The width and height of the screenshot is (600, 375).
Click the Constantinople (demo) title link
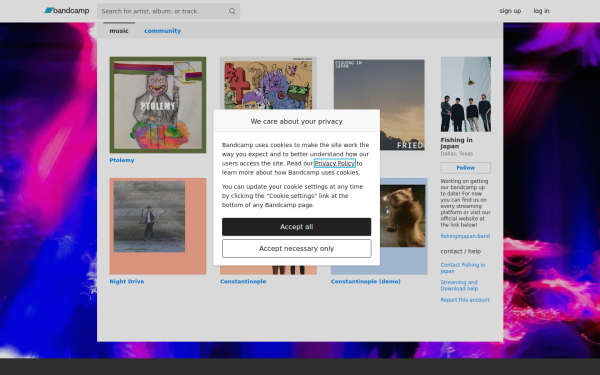click(x=365, y=281)
